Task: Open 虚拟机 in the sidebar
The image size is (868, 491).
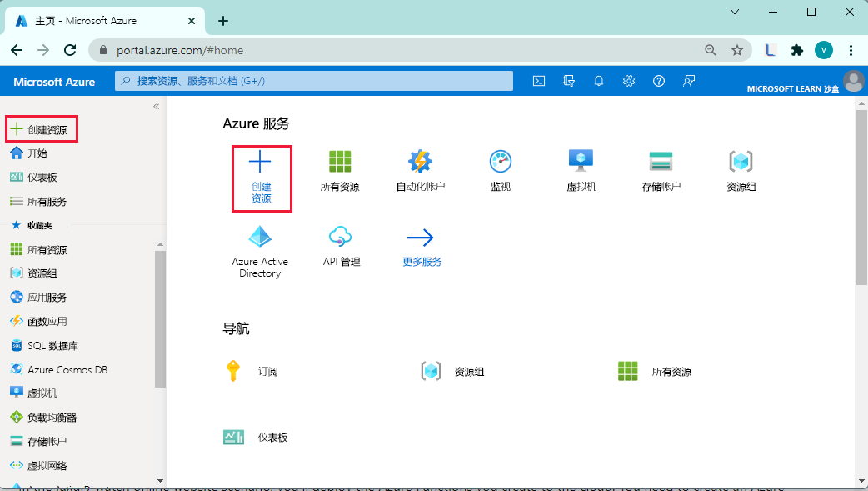Action: [x=34, y=393]
